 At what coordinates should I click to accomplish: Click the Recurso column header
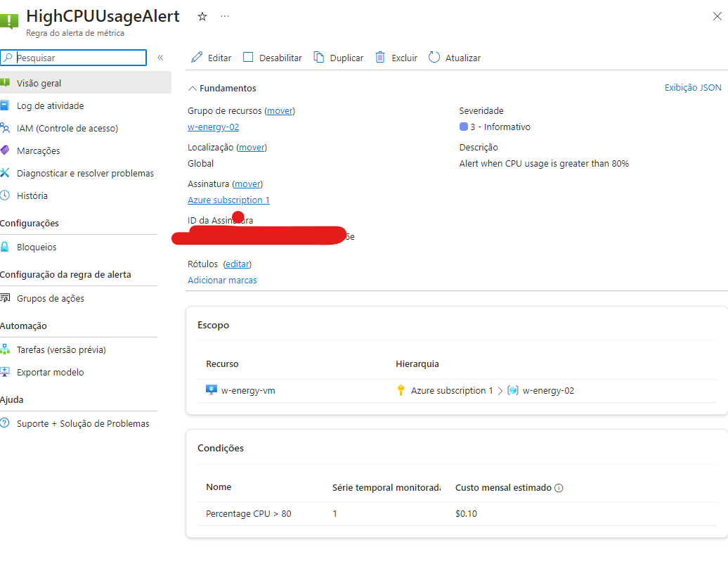pyautogui.click(x=222, y=364)
